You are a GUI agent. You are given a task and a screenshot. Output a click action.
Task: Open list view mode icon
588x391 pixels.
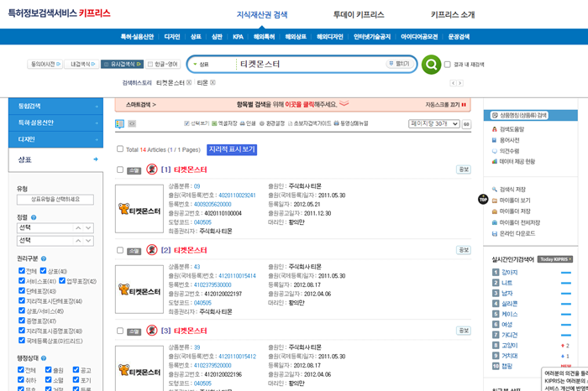(x=119, y=123)
